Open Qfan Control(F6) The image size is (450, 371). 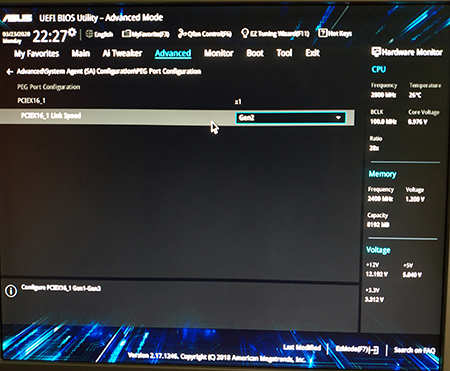[205, 34]
